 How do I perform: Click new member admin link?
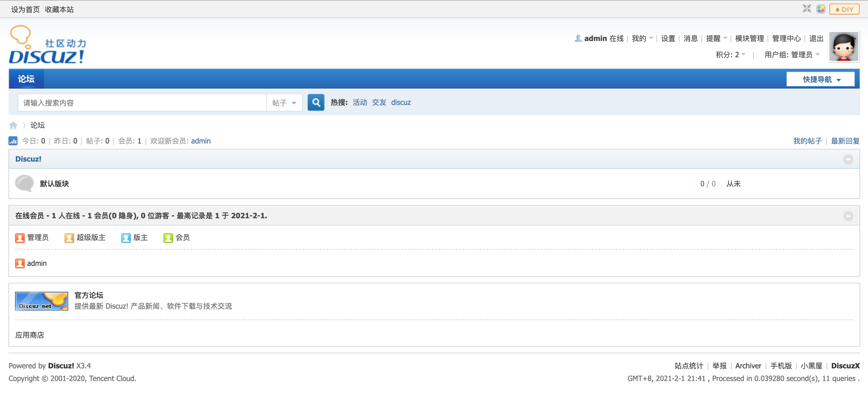coord(201,141)
